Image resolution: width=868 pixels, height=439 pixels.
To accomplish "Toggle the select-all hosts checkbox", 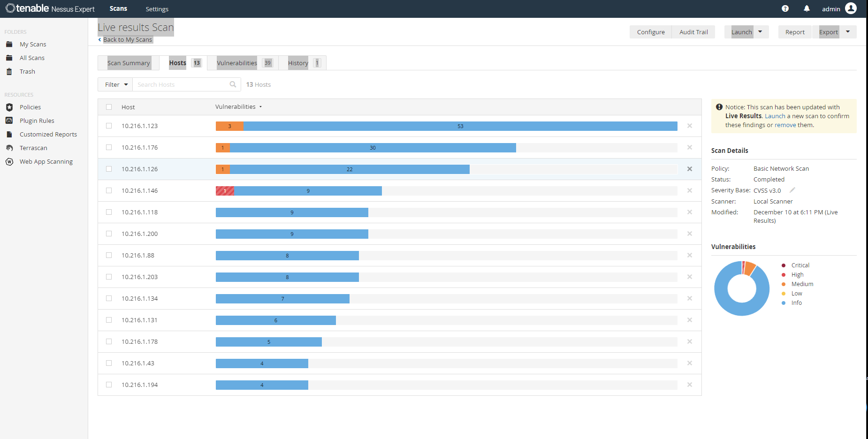I will (109, 107).
